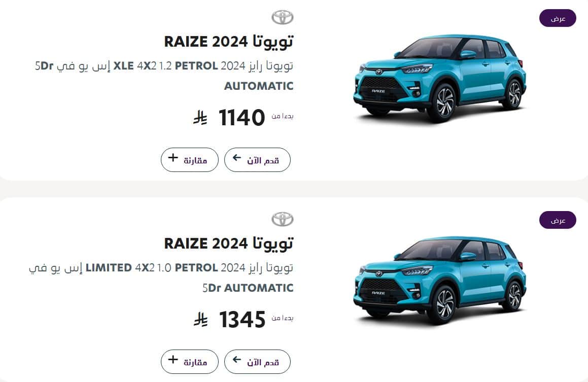The image size is (588, 382).
Task: Open the RAIZE 2024 title of the XLE listing
Action: [x=228, y=41]
